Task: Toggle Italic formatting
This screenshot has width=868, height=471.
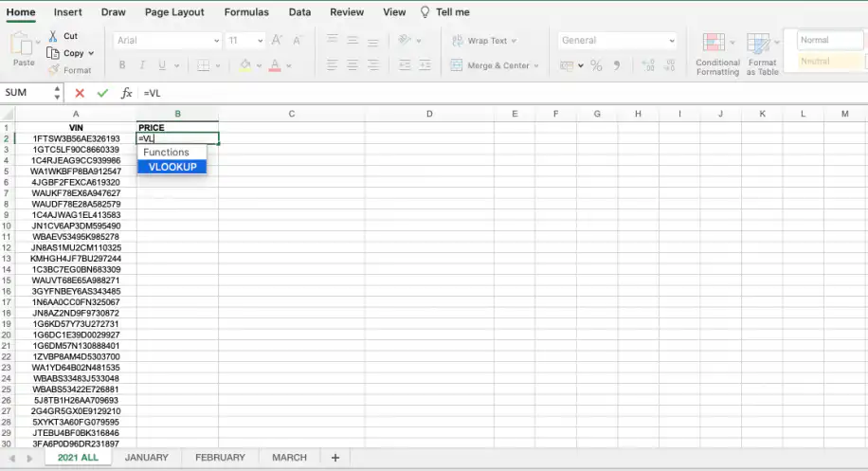Action: (142, 65)
